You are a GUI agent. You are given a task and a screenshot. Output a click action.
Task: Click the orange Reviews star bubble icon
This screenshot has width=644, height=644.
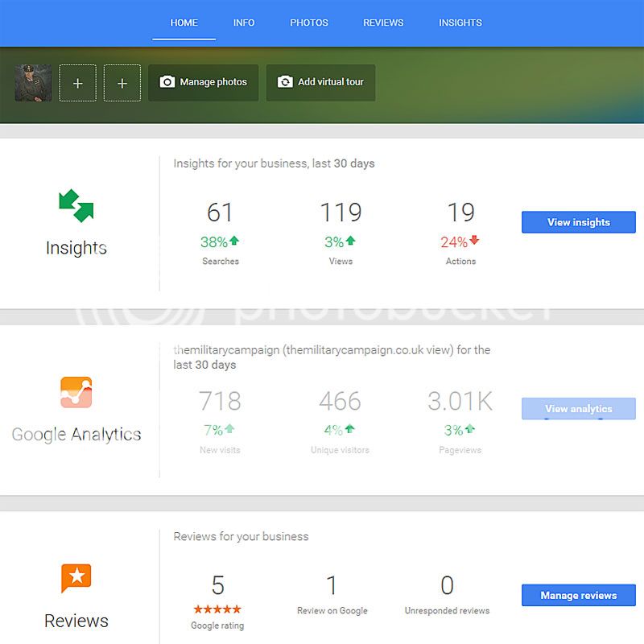76,578
